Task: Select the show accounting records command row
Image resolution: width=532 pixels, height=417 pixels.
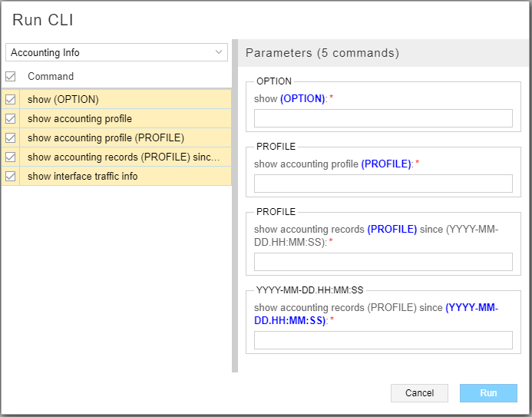Action: coord(123,157)
